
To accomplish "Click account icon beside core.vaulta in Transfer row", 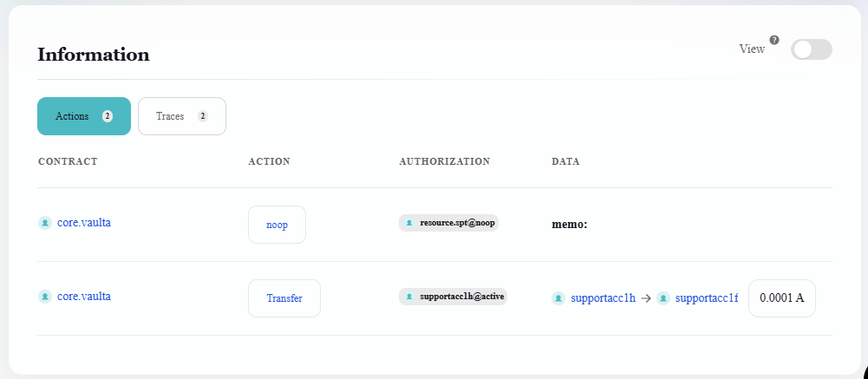I will [x=45, y=297].
